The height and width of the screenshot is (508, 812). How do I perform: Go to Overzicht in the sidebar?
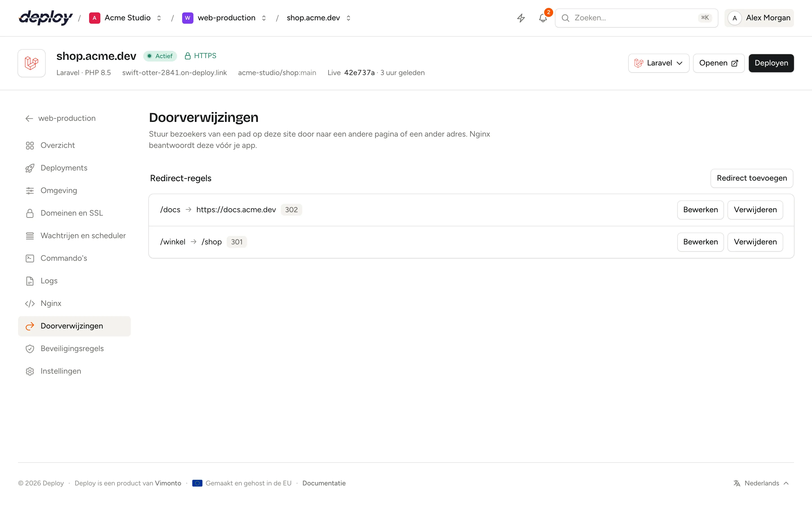click(x=74, y=145)
